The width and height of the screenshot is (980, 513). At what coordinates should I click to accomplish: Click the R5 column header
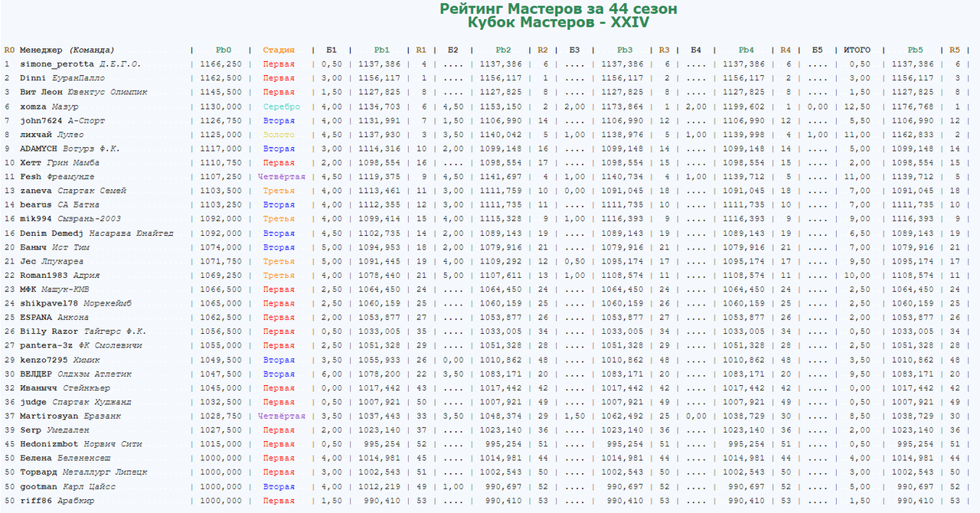pyautogui.click(x=955, y=50)
